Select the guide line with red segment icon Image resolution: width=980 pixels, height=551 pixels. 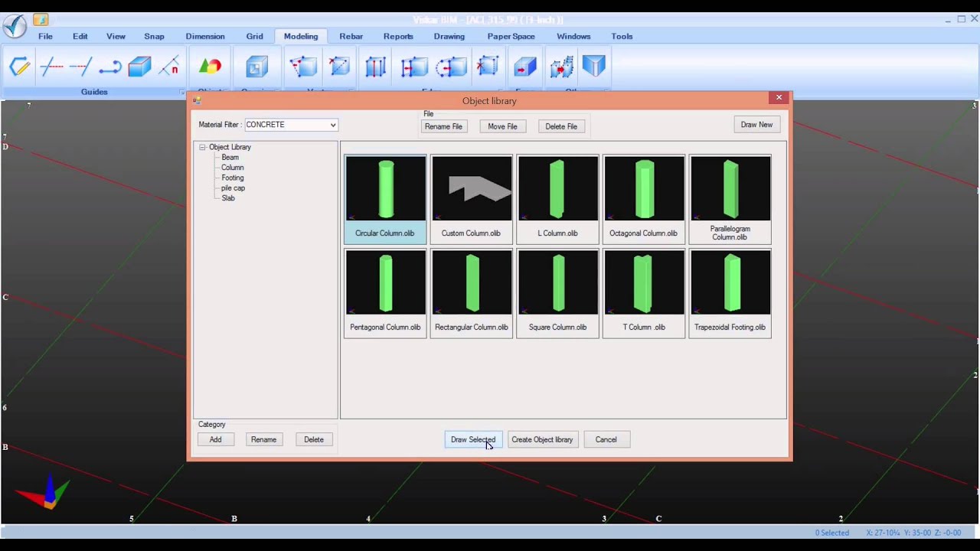[51, 67]
